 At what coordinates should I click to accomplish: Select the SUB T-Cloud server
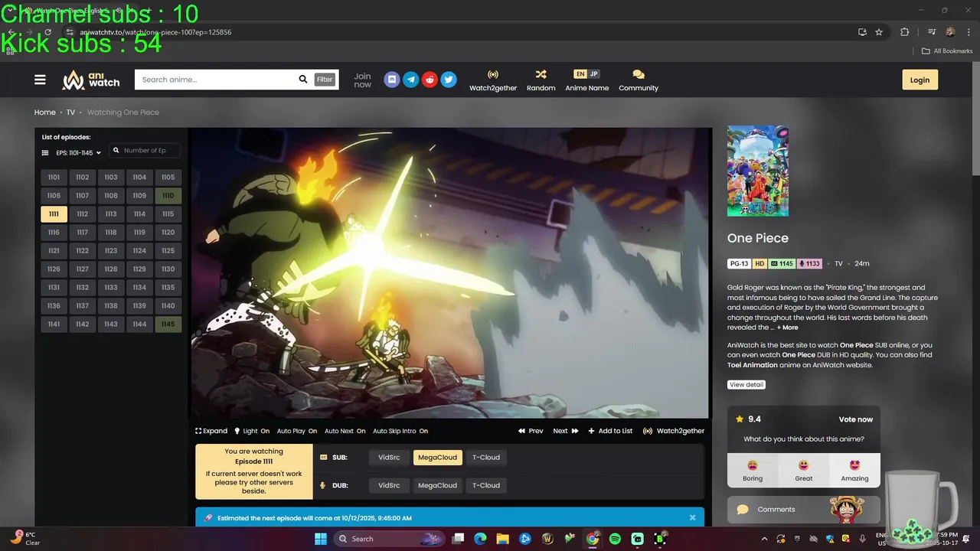point(486,458)
